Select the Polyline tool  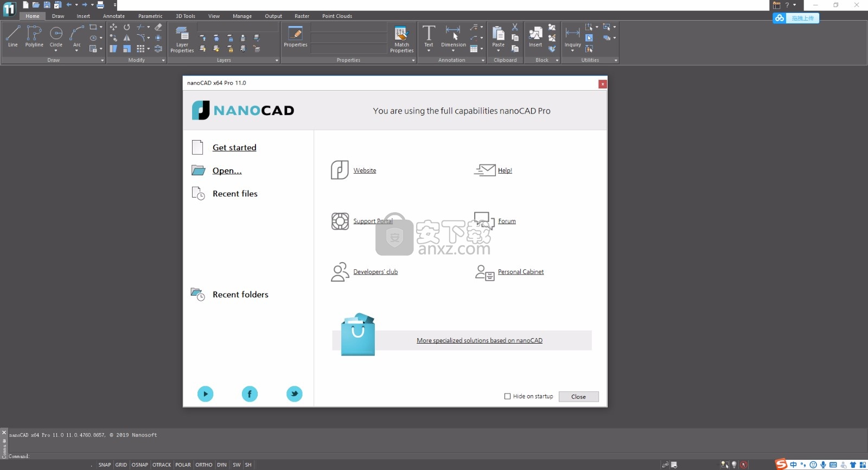[x=34, y=36]
